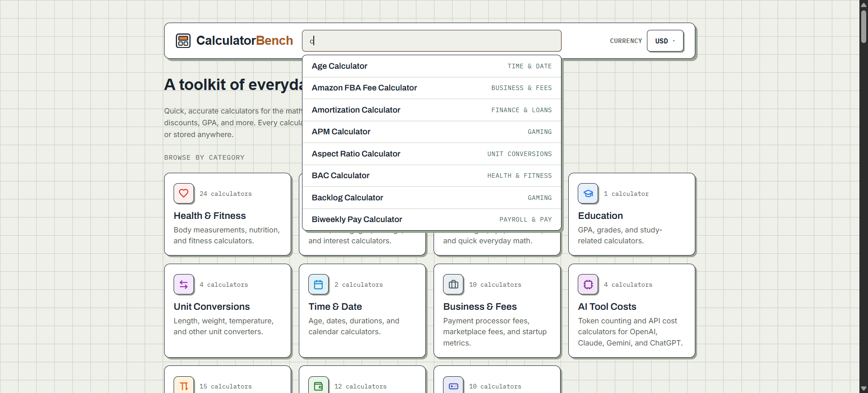Click the green wallet category icon

point(318,386)
